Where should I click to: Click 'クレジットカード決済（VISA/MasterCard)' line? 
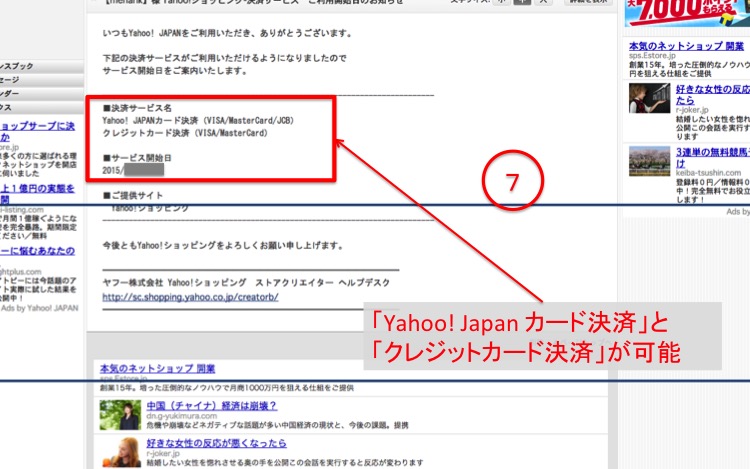point(185,133)
